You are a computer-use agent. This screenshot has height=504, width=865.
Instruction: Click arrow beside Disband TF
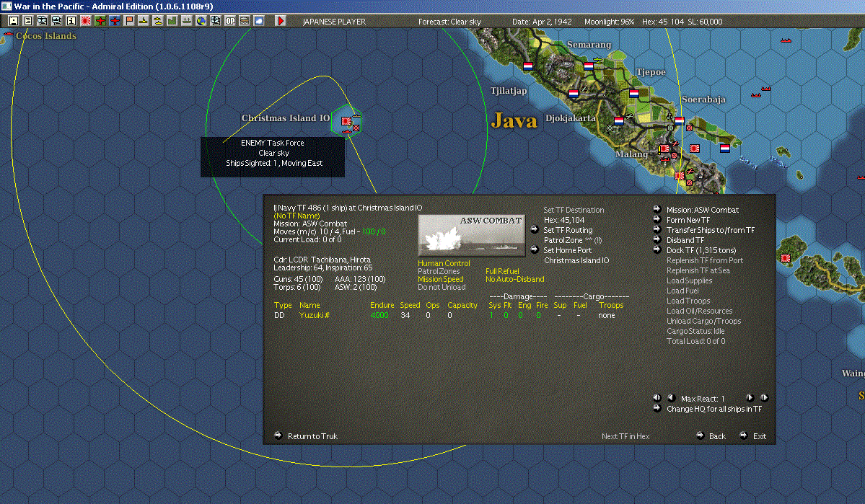(x=657, y=240)
